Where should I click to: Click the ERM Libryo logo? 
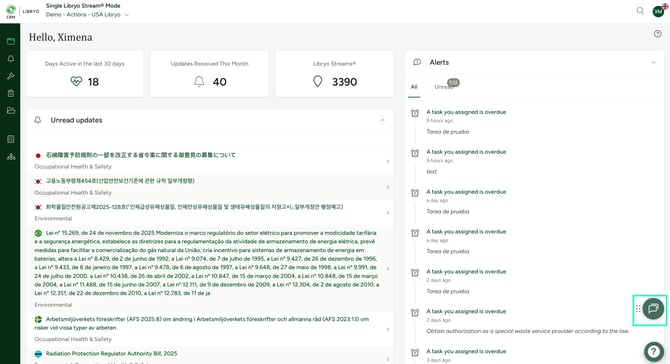click(x=22, y=11)
